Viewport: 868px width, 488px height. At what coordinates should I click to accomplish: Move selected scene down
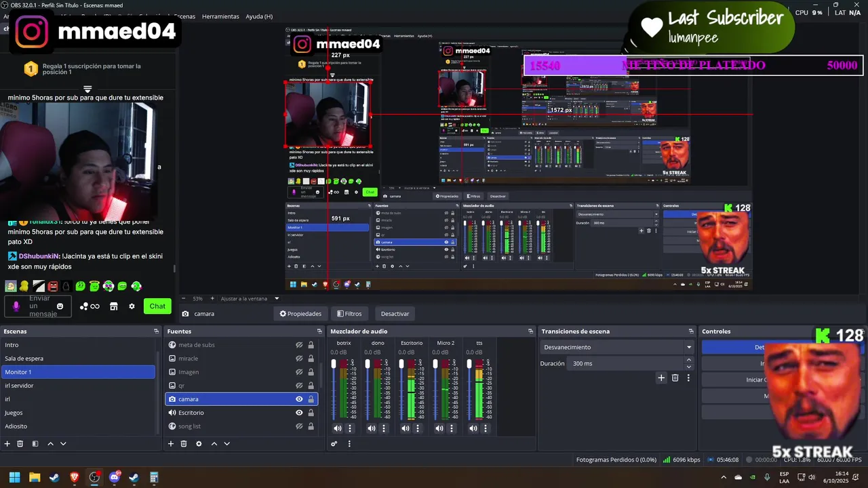63,444
